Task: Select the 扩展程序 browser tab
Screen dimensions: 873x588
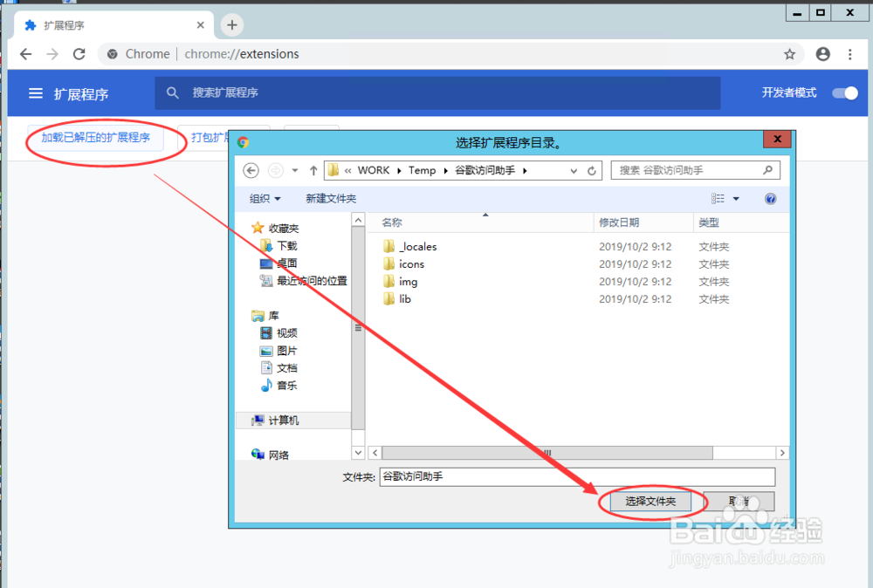Action: coord(114,25)
